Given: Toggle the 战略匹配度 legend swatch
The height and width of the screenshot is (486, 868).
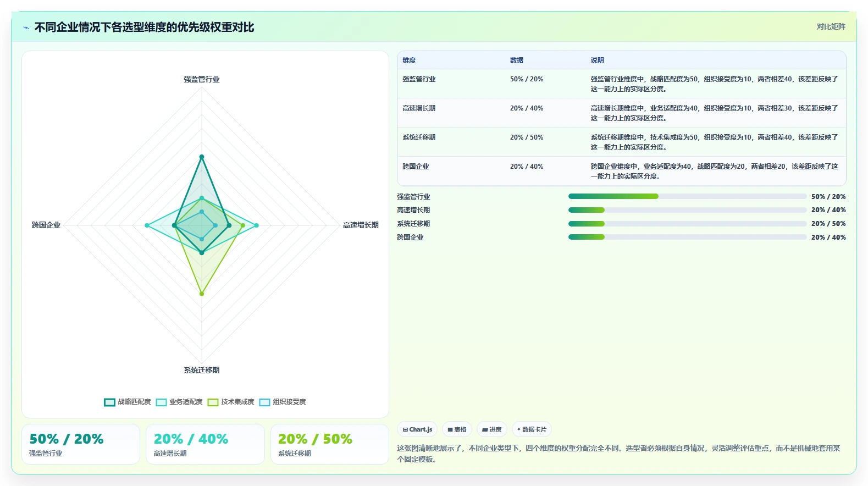Looking at the screenshot, I should (109, 402).
